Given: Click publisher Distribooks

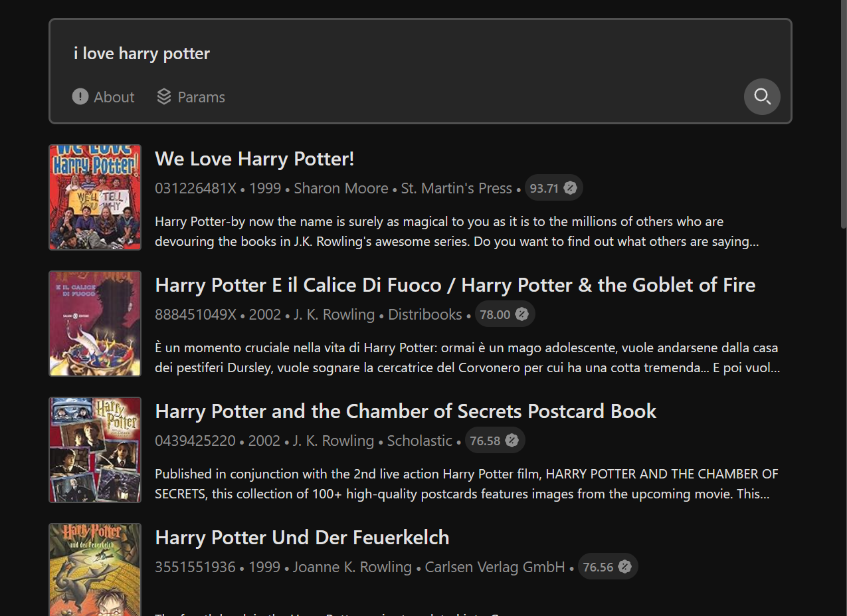Looking at the screenshot, I should (x=425, y=314).
